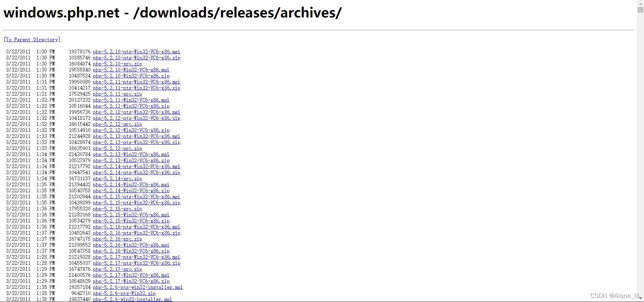
Task: Open php-5.2.13-src.zip link
Action: 118,148
